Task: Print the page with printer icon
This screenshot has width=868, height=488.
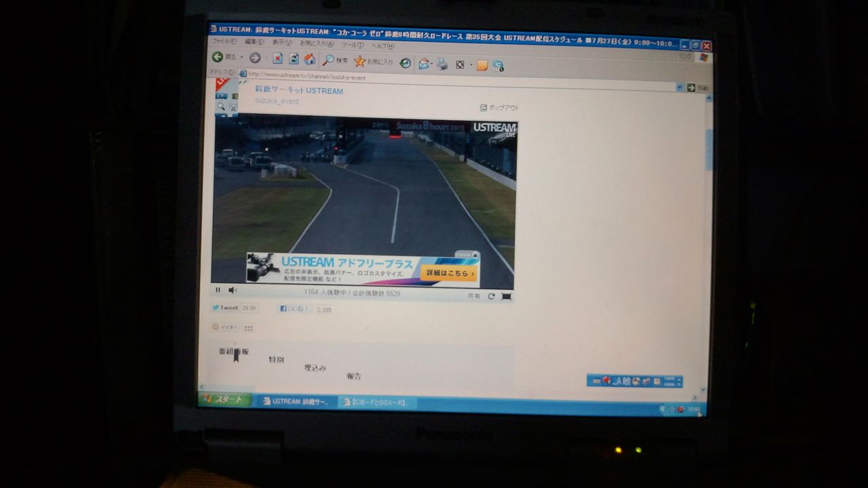Action: click(x=441, y=64)
